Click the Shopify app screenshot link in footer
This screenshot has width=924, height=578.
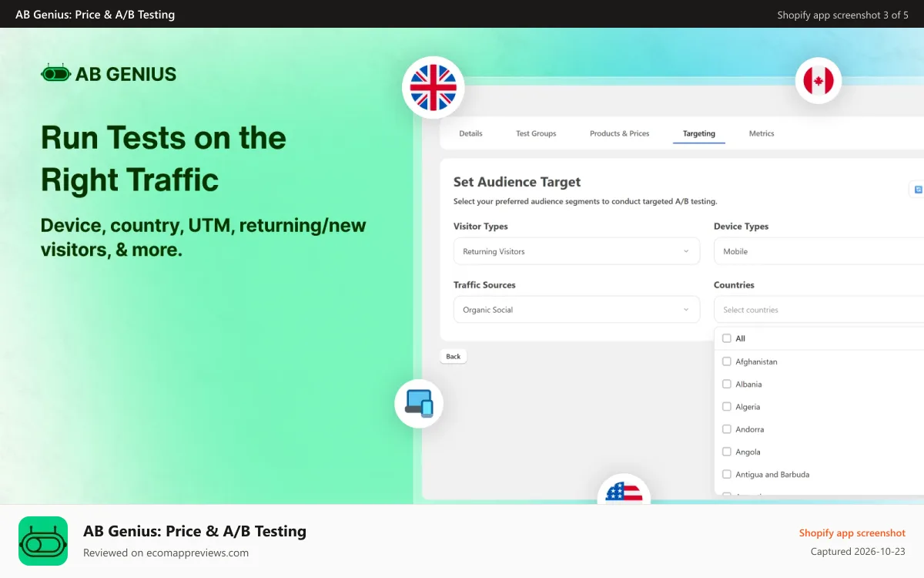(852, 533)
